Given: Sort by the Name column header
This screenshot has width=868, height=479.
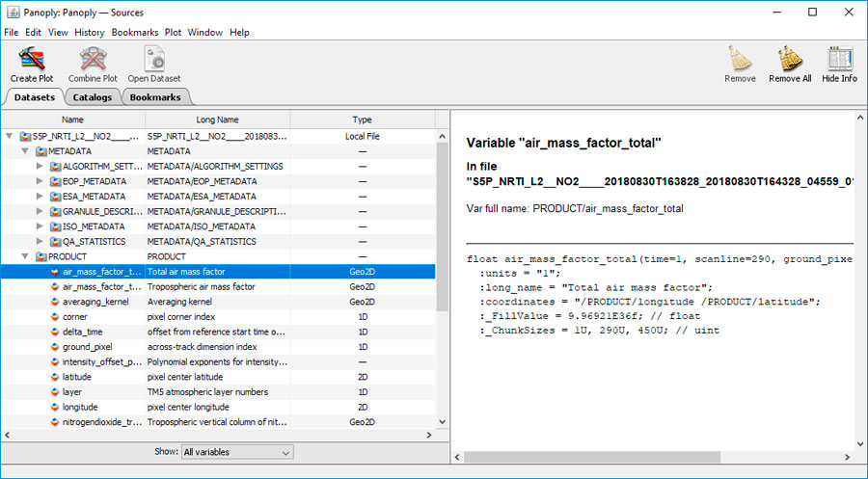Looking at the screenshot, I should tap(73, 120).
